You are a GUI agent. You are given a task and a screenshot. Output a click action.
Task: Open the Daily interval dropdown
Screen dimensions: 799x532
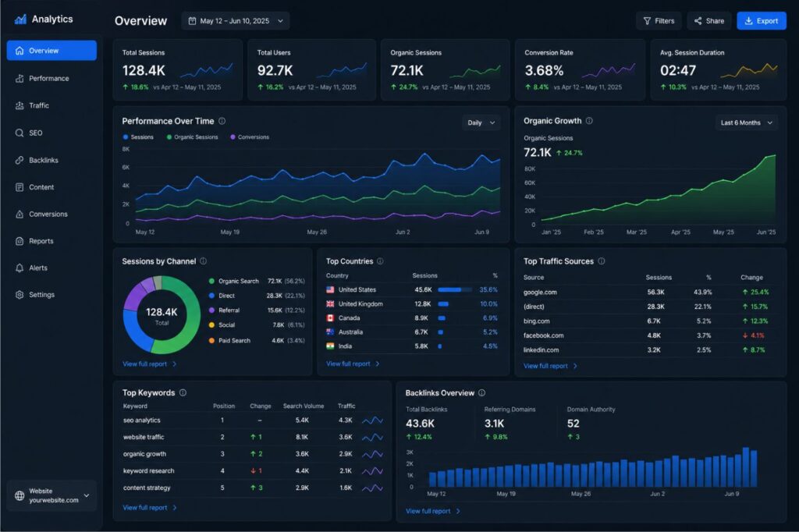[481, 122]
